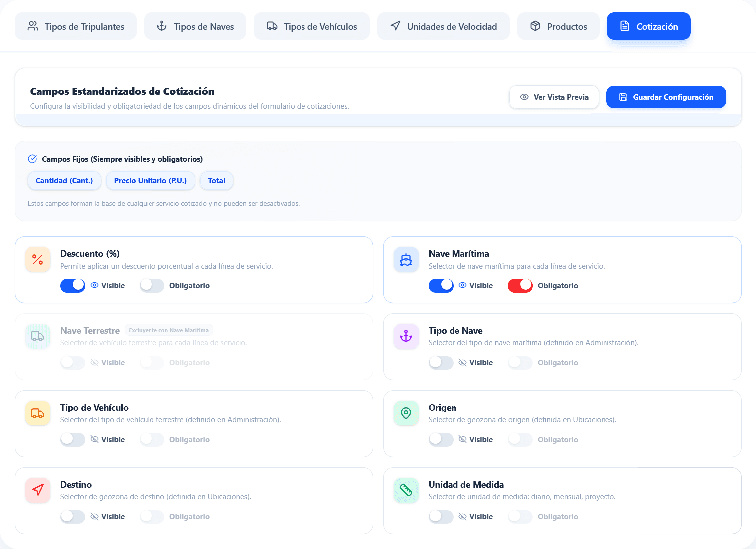756x549 pixels.
Task: Click the Precio Unitario (P.U.) chip
Action: pos(151,181)
